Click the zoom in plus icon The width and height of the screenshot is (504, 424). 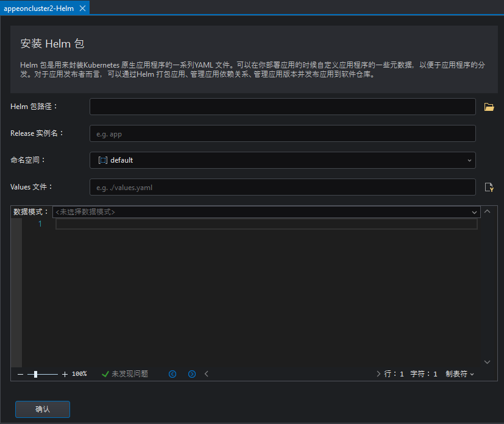tap(65, 374)
